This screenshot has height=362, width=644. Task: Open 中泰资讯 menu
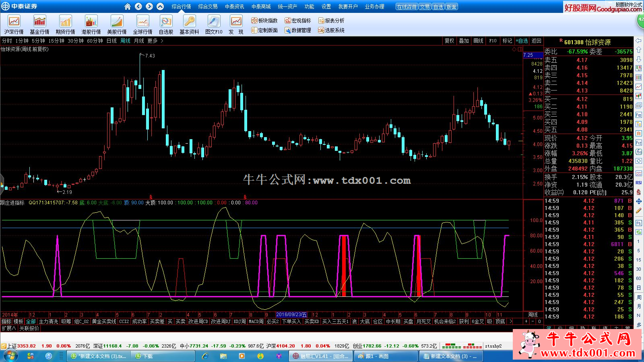coord(234,6)
